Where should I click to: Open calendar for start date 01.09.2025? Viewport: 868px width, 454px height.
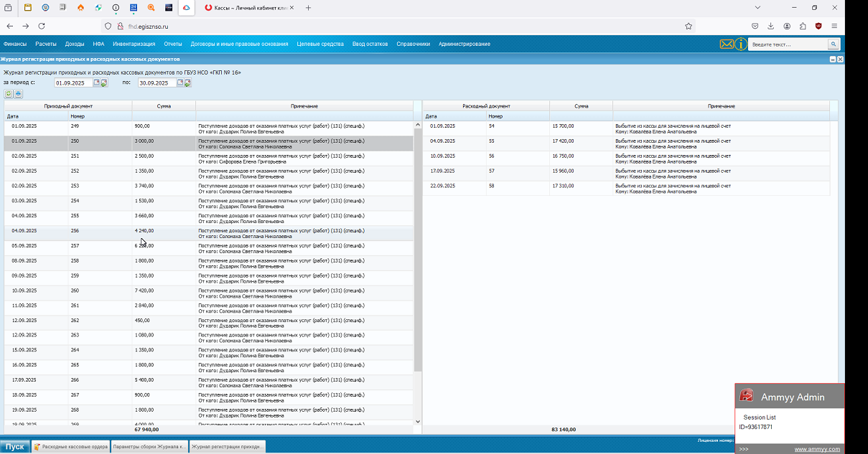point(97,82)
